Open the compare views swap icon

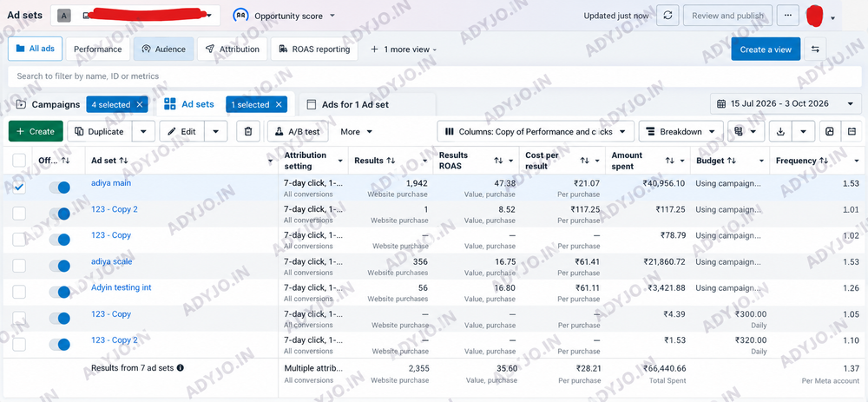[815, 49]
